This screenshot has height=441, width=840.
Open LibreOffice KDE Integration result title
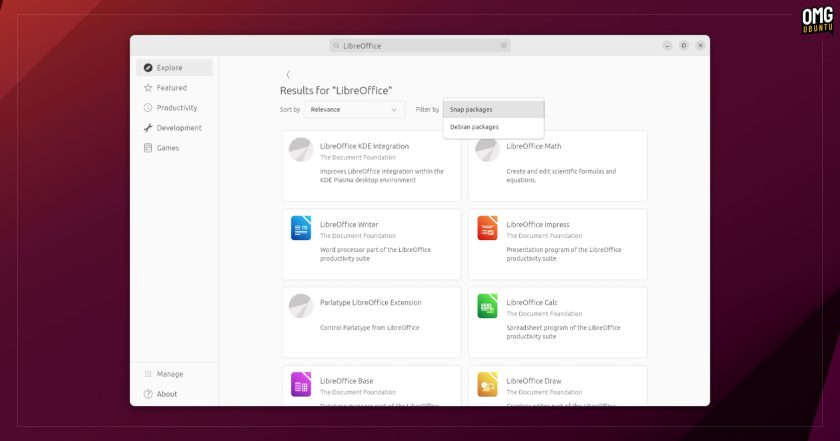(x=364, y=146)
